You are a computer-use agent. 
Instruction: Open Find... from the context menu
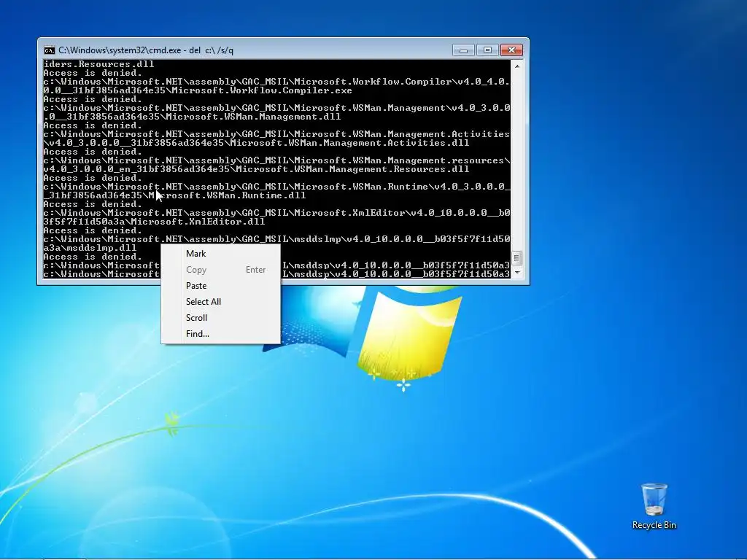pos(220,334)
